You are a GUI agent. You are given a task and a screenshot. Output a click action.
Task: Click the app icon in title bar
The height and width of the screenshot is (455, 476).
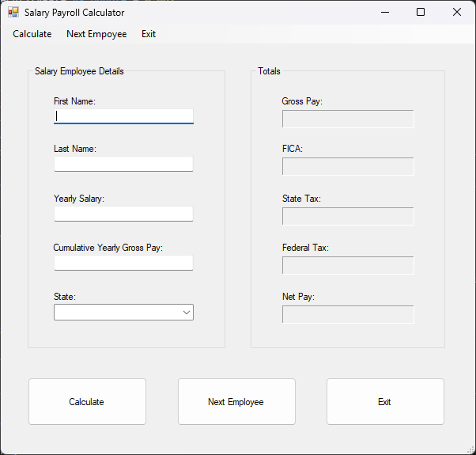[13, 13]
